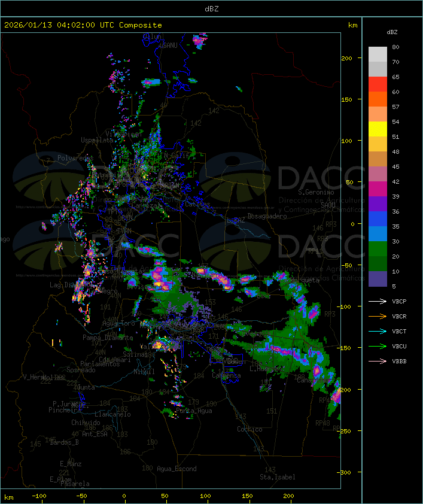Click the orange VBCR arrow icon
Image resolution: width=423 pixels, height=504 pixels.
pyautogui.click(x=378, y=316)
